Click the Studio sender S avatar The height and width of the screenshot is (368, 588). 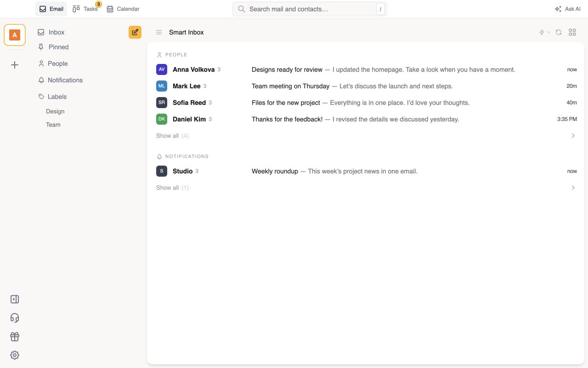(162, 171)
